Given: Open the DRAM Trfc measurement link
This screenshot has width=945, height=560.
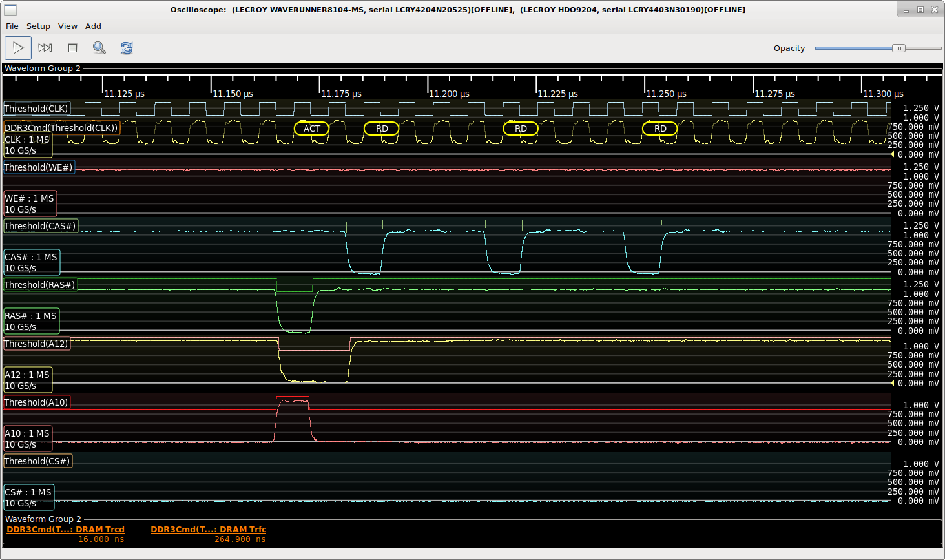Looking at the screenshot, I should click(208, 529).
